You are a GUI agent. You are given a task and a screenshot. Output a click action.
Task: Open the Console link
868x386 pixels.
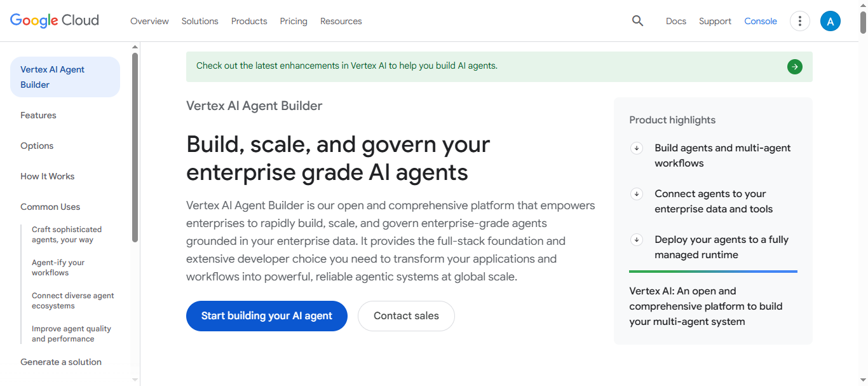click(761, 21)
